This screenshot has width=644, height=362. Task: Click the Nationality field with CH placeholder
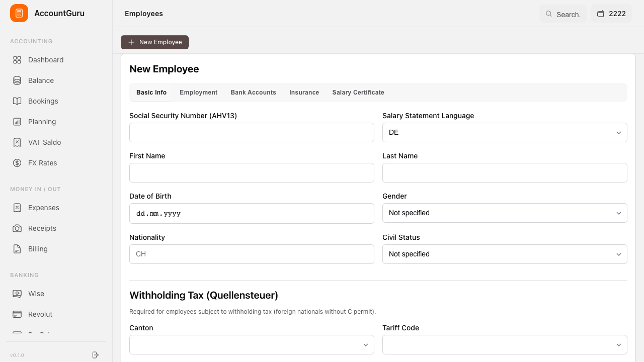coord(252,254)
